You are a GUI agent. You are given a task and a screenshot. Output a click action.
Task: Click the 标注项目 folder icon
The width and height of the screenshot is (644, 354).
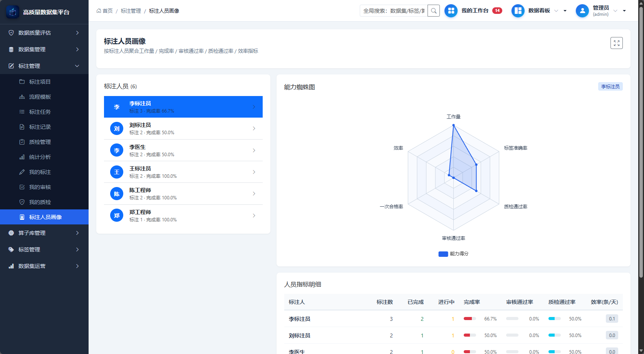pyautogui.click(x=22, y=82)
